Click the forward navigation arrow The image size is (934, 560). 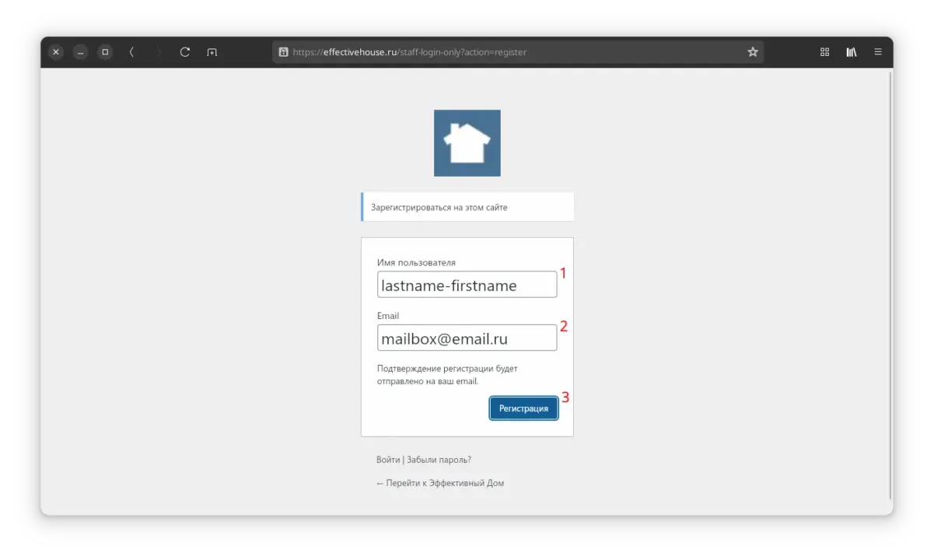click(x=159, y=52)
